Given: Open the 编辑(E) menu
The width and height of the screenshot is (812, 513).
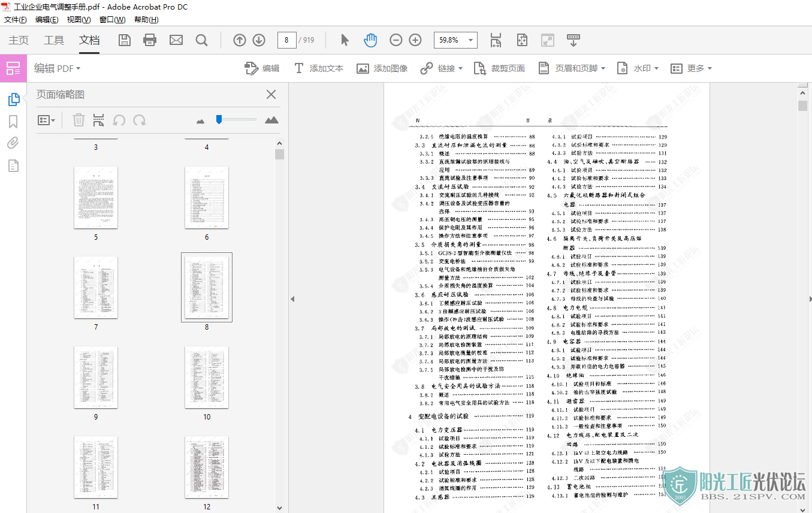Looking at the screenshot, I should pyautogui.click(x=47, y=20).
